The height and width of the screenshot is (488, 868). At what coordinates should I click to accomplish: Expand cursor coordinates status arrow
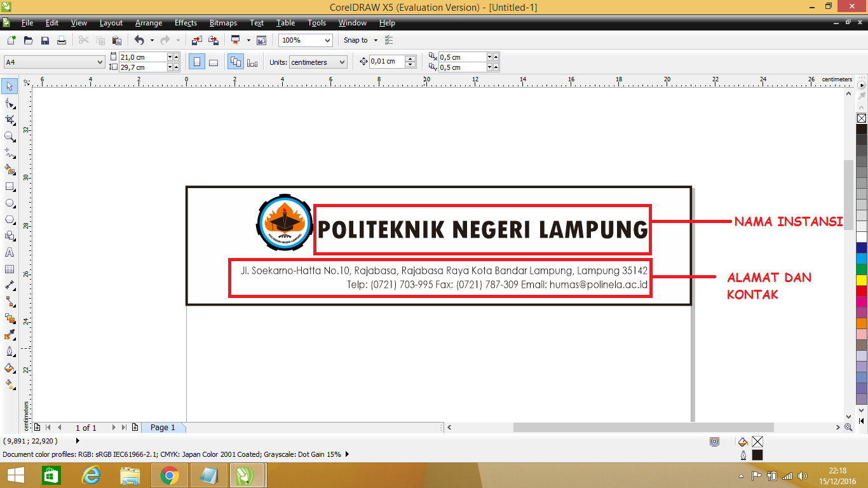click(x=78, y=440)
